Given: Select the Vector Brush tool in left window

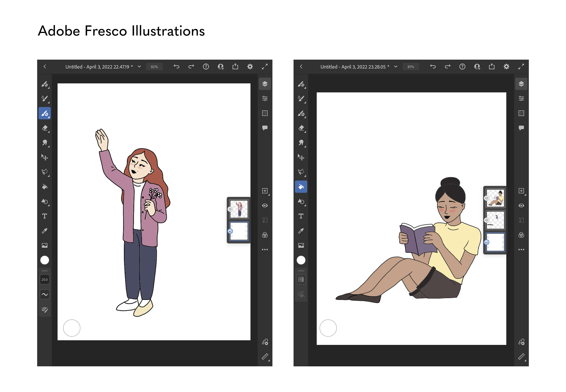Looking at the screenshot, I should [x=45, y=113].
